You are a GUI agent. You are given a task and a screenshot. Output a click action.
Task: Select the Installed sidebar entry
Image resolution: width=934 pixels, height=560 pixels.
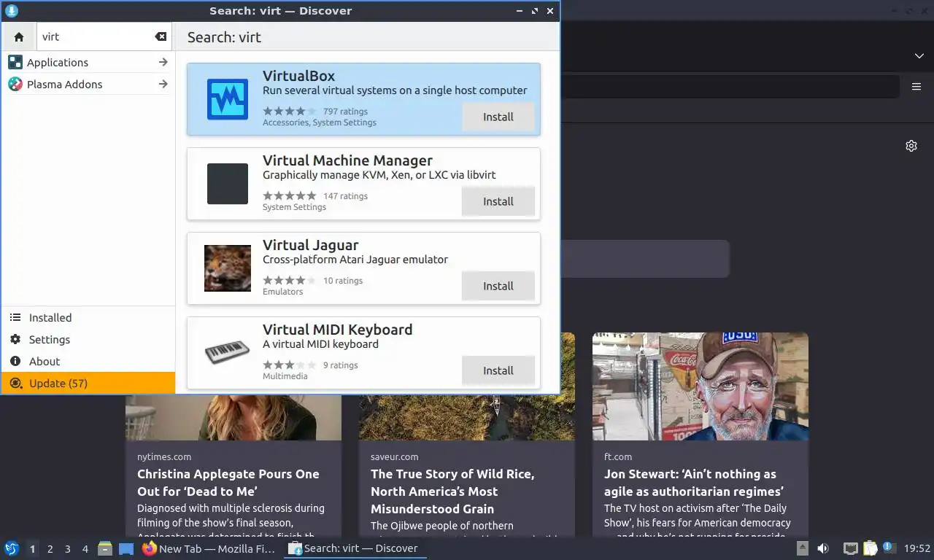pos(88,317)
